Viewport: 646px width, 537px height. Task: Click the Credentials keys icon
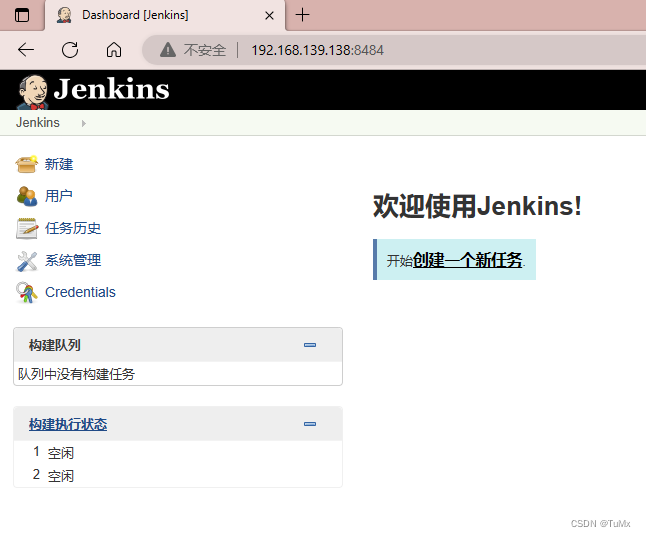pyautogui.click(x=26, y=292)
